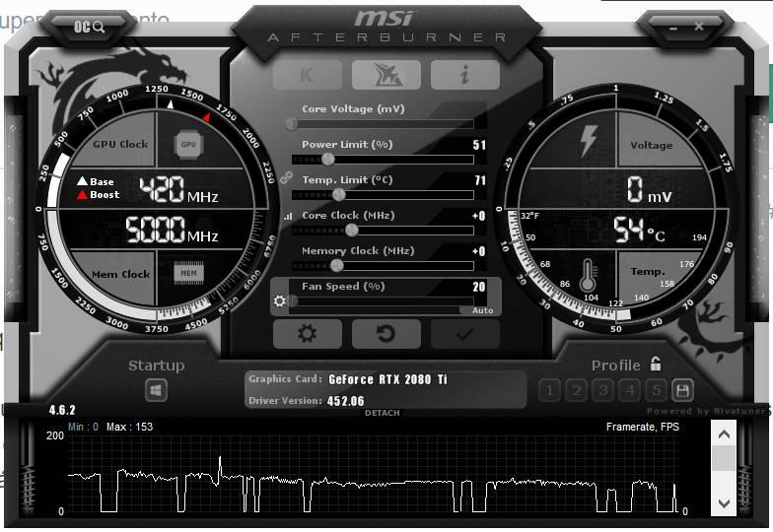This screenshot has width=773, height=532.
Task: Click Temp. Limit value 71
Action: pos(480,180)
